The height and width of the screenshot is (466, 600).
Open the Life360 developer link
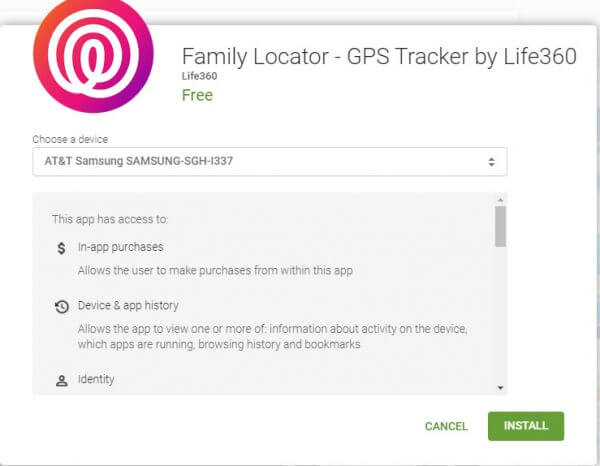[199, 76]
